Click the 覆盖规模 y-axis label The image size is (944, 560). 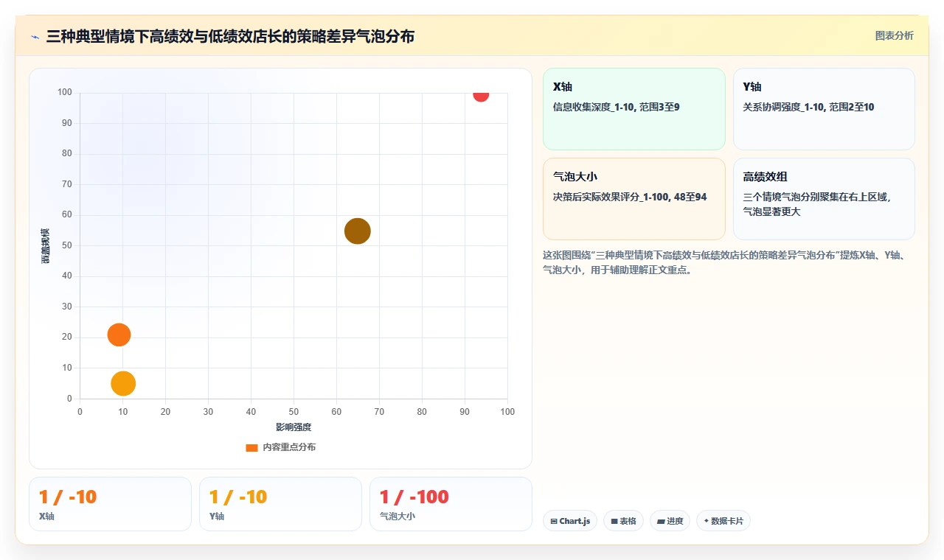[x=46, y=246]
